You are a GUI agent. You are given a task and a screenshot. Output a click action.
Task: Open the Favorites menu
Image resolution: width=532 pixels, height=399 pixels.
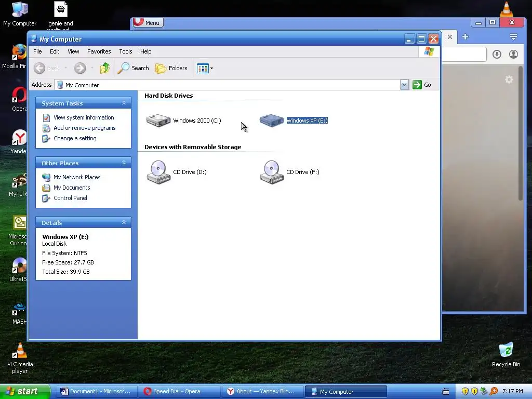(x=99, y=51)
